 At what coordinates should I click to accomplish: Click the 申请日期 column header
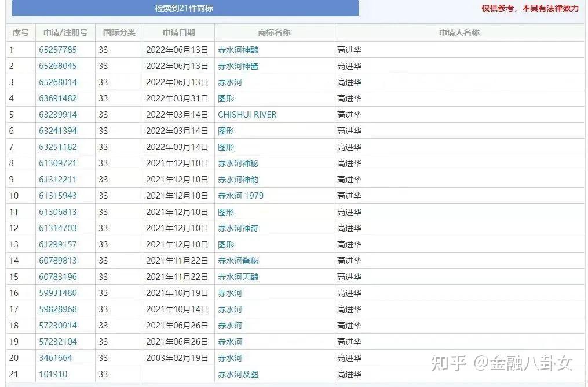[x=179, y=32]
